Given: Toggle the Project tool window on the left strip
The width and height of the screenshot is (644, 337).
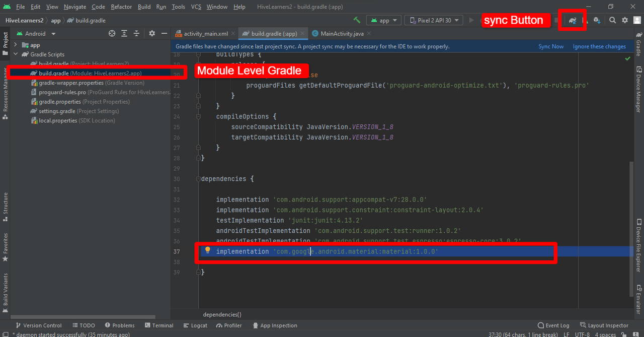Looking at the screenshot, I should (x=6, y=43).
